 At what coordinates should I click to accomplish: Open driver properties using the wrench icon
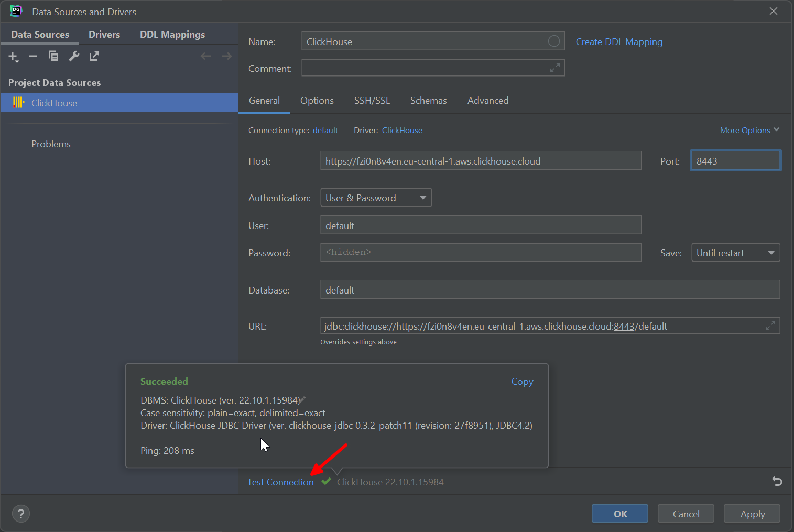point(73,56)
